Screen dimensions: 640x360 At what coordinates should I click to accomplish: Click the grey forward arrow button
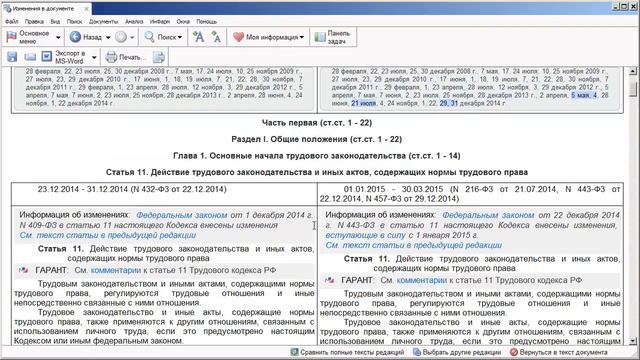coord(121,37)
